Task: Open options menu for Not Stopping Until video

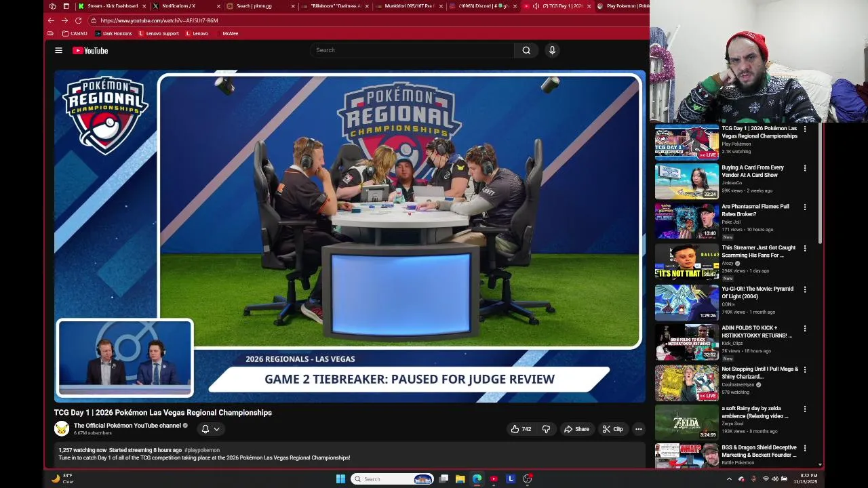Action: pyautogui.click(x=805, y=369)
